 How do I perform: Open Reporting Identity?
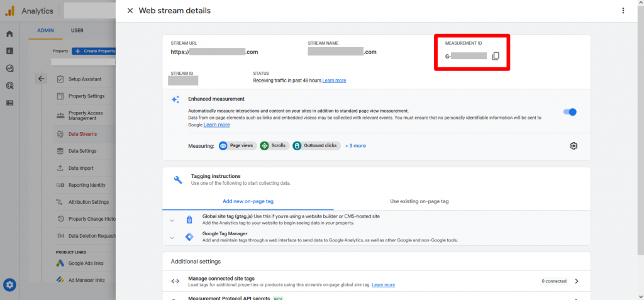[87, 185]
